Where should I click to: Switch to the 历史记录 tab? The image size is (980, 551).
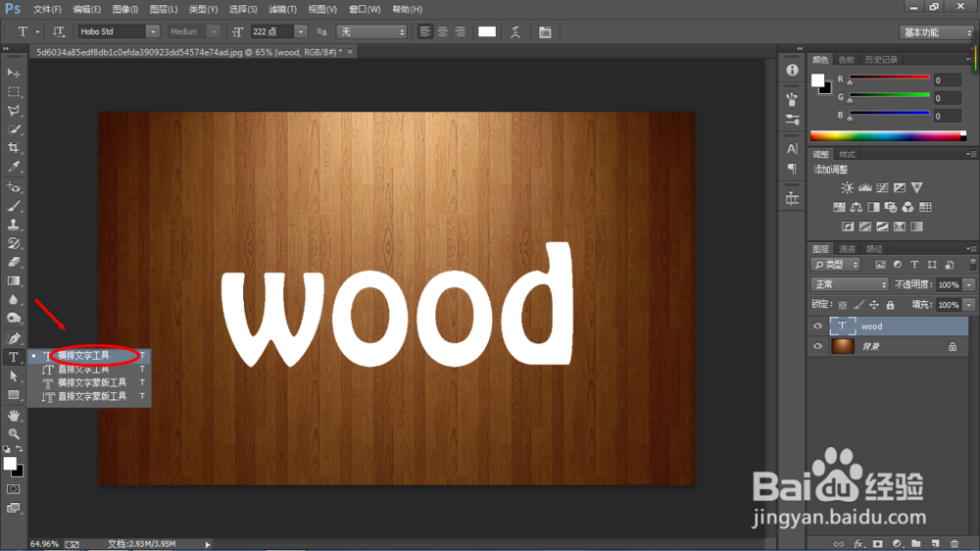pos(881,60)
